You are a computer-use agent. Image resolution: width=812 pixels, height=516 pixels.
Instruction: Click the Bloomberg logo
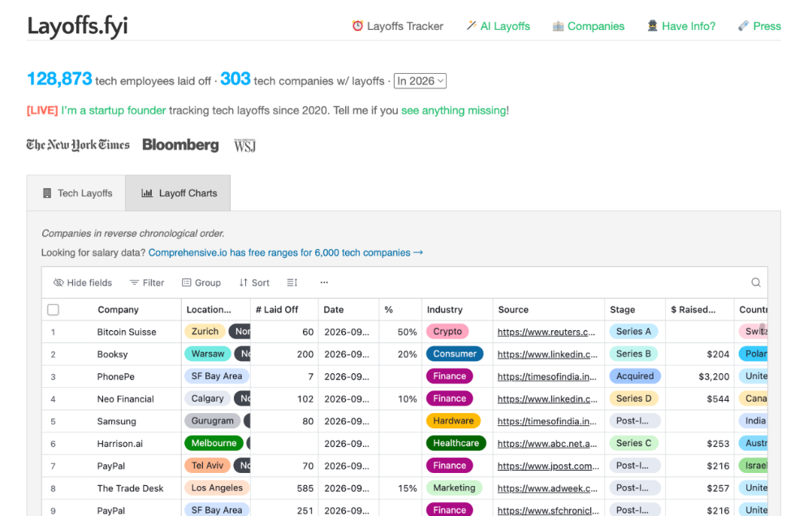pos(181,145)
